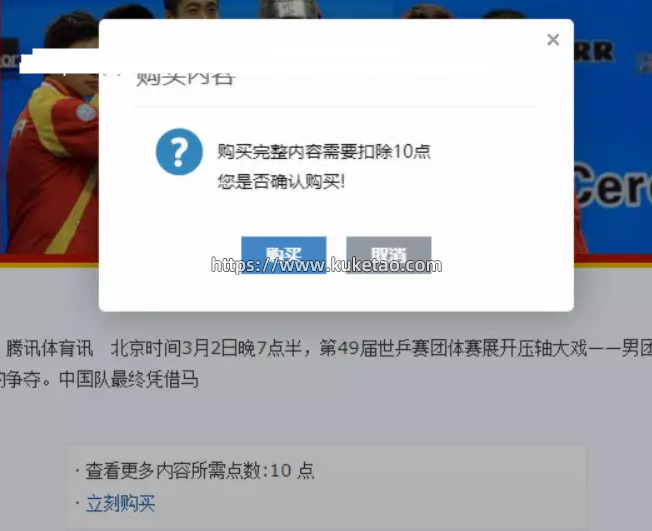The width and height of the screenshot is (652, 531).
Task: Select the 购买完整内容需要扣除10点 message
Action: click(x=324, y=151)
